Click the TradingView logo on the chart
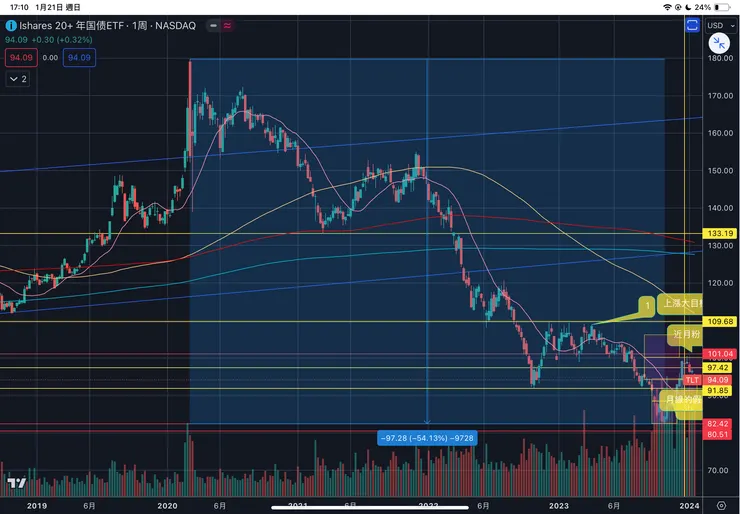The height and width of the screenshot is (514, 740). point(16,482)
